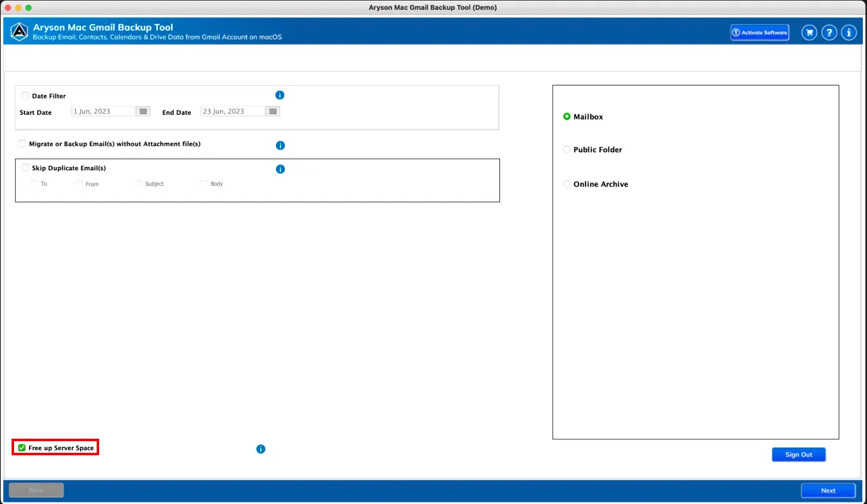Screen dimensions: 867x504
Task: Click the Back button
Action: click(x=36, y=491)
